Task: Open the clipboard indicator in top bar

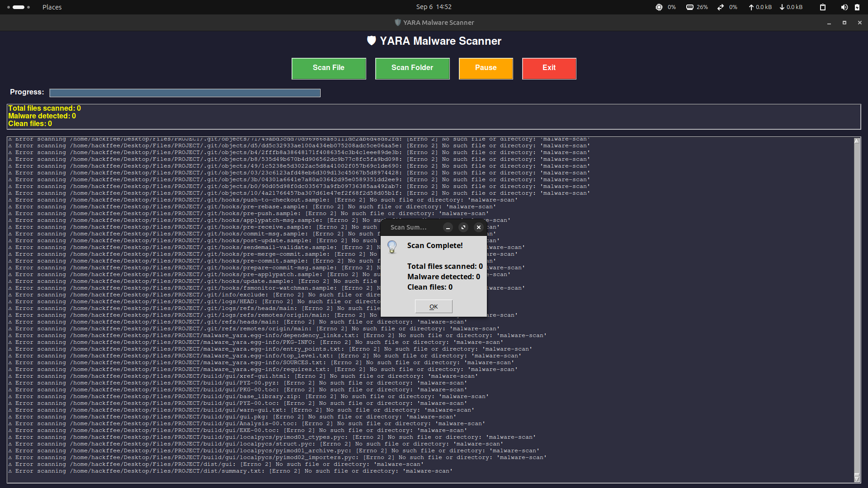Action: [x=823, y=7]
